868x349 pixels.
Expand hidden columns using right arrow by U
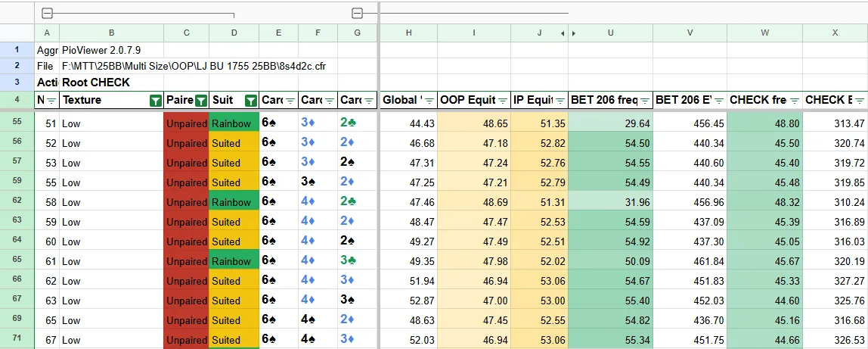click(x=574, y=33)
